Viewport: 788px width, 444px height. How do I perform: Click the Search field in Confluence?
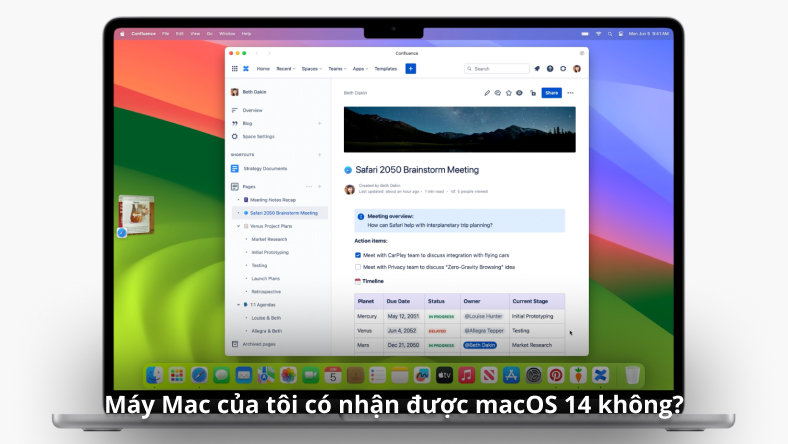[x=497, y=69]
